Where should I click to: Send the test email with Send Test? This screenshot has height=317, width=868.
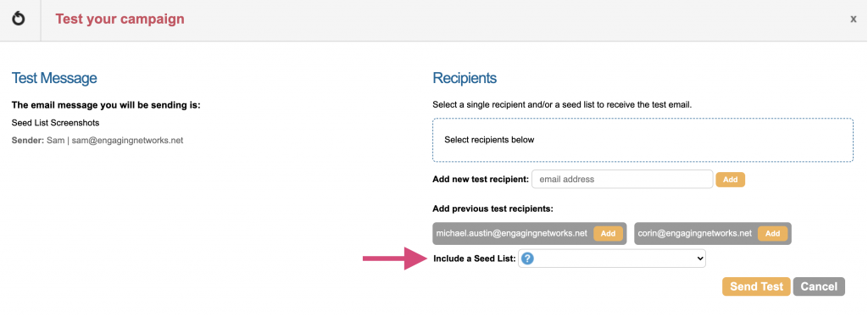(x=756, y=286)
